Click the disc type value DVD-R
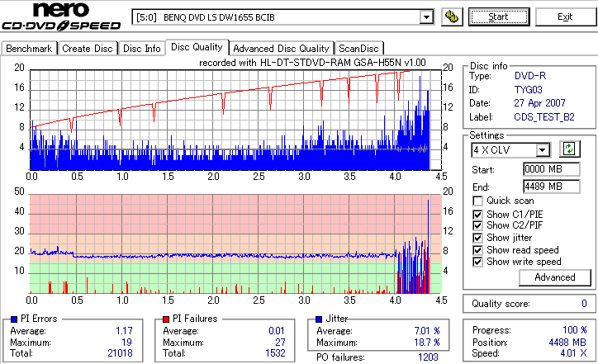Viewport: 598px width, 364px height. pos(530,76)
